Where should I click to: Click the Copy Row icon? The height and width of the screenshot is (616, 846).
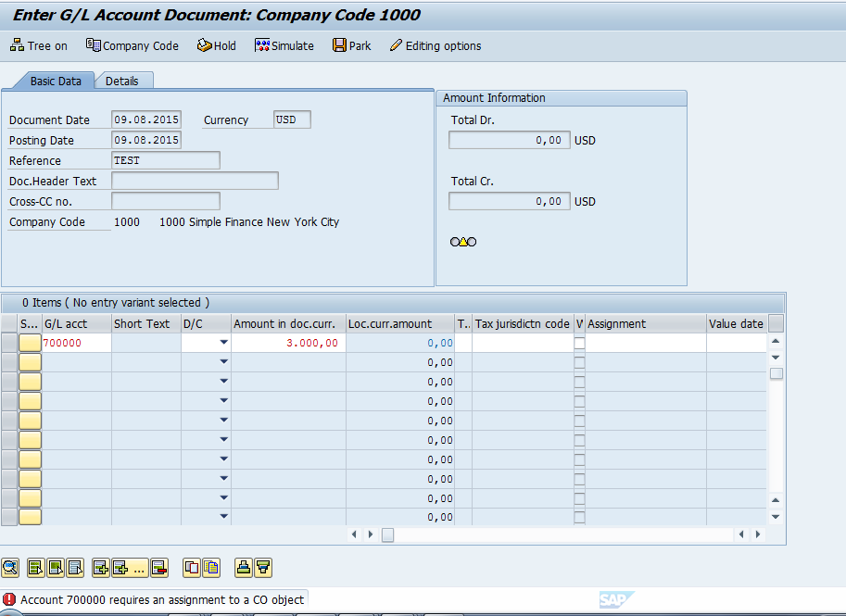coord(192,568)
